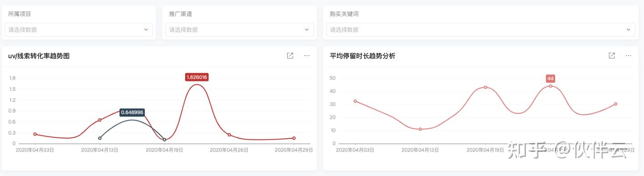This screenshot has width=644, height=176.
Task: Click the 44 peak label in duration chart
Action: (x=550, y=78)
